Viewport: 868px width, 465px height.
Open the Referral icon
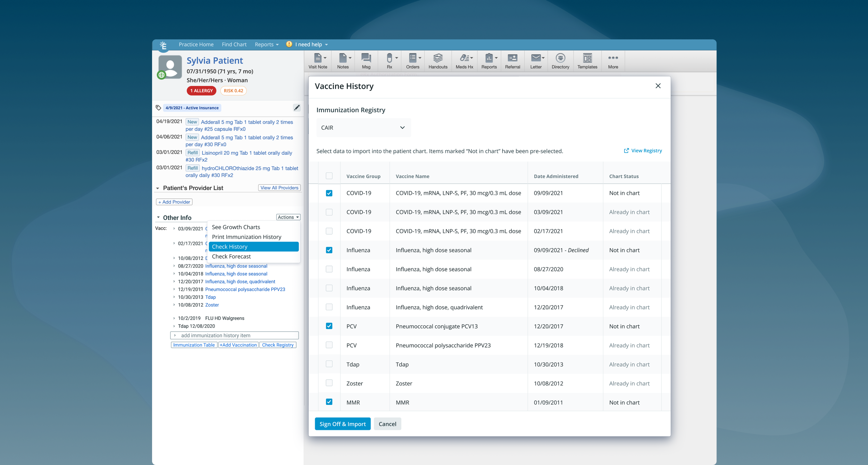[512, 61]
